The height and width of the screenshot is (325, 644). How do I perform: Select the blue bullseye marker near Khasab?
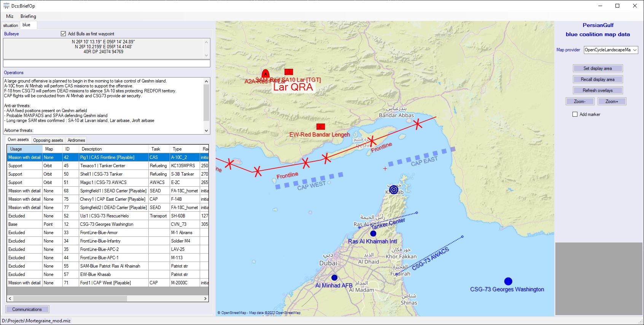pos(394,189)
